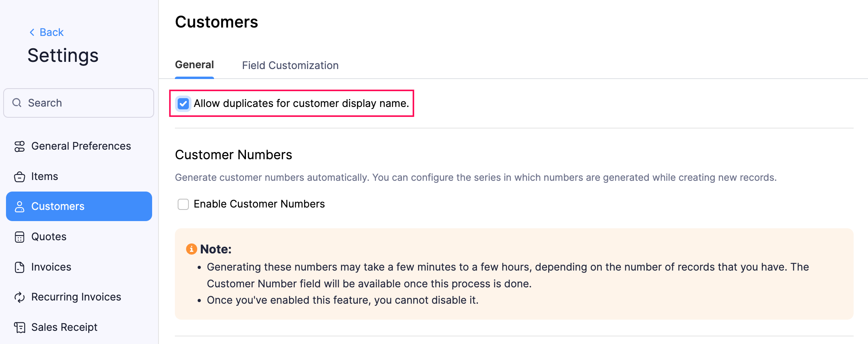Select the Sales Receipt icon in sidebar
868x344 pixels.
(20, 327)
